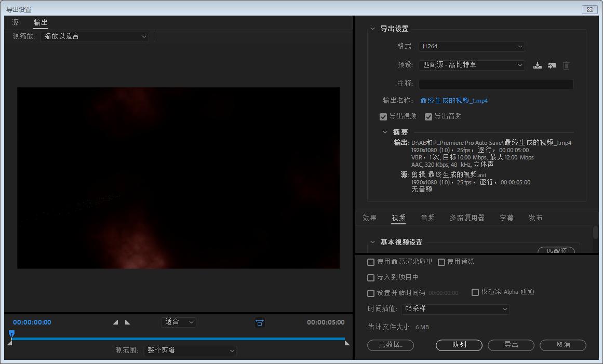Screen dimensions: 603x364
Task: Uncheck the 导出音频 checkbox
Action: [x=428, y=116]
